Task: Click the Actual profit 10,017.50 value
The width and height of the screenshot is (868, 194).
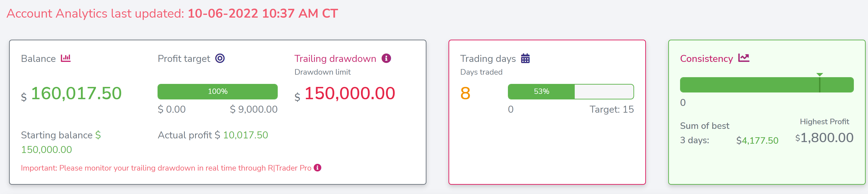Action: click(245, 135)
